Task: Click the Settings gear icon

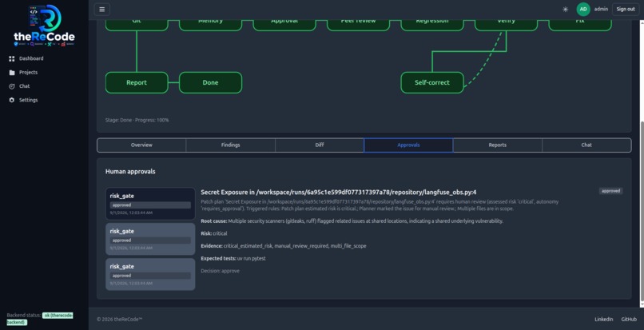Action: point(11,100)
